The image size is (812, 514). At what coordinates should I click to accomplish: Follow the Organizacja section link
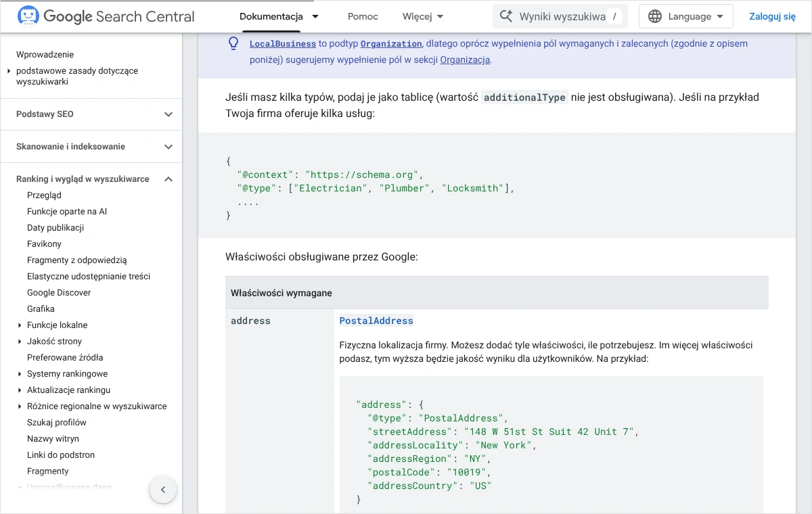click(x=465, y=60)
